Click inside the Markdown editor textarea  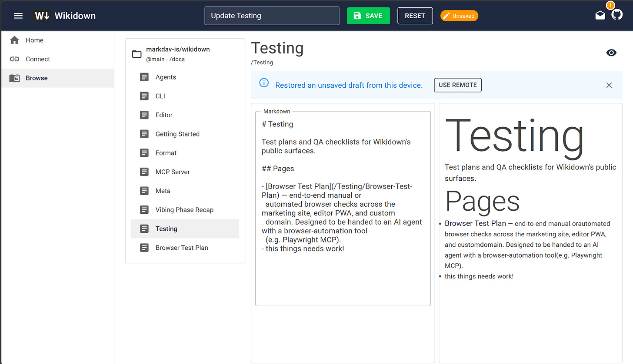[343, 208]
